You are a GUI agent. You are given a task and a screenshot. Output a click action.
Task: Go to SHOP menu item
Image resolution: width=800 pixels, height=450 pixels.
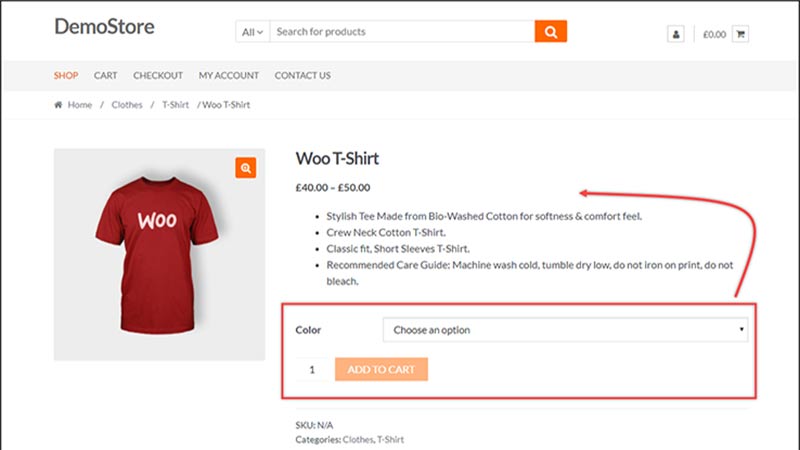[66, 76]
